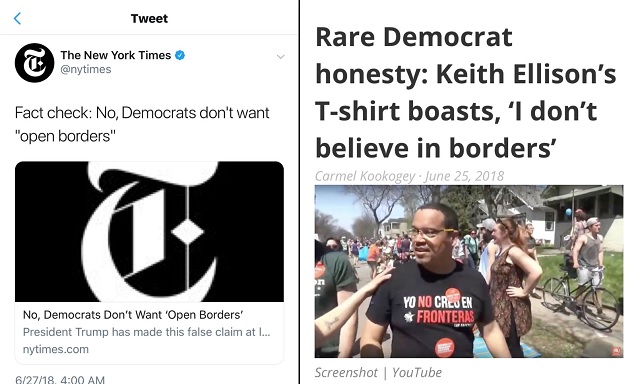Tap the red watermark icon in the photo corner

click(616, 351)
